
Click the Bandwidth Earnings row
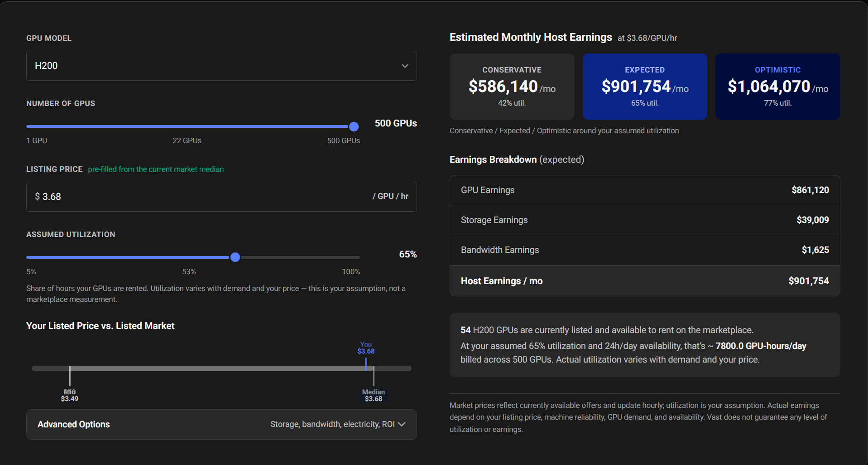coord(645,250)
